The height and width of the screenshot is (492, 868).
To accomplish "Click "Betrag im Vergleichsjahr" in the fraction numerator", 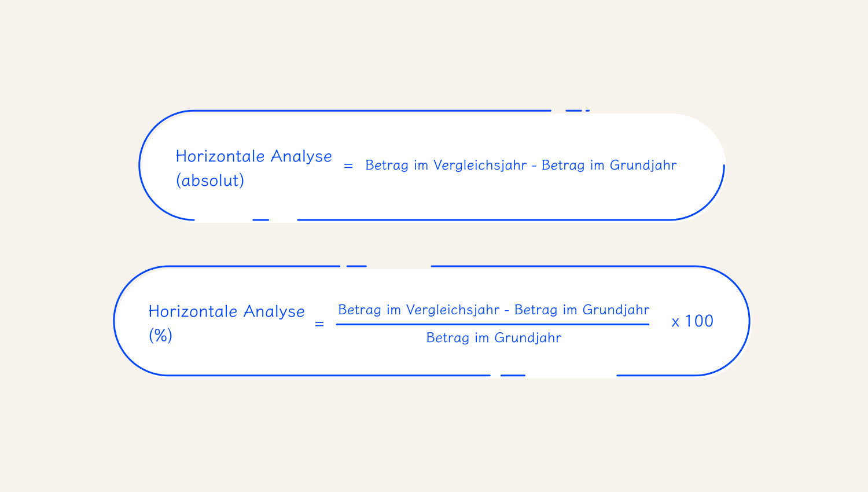I will point(419,310).
